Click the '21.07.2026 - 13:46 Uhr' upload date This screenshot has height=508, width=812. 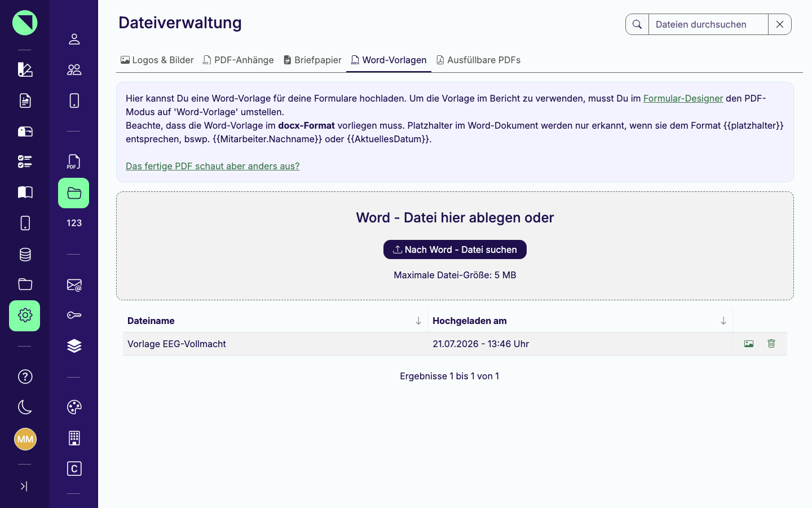click(481, 344)
